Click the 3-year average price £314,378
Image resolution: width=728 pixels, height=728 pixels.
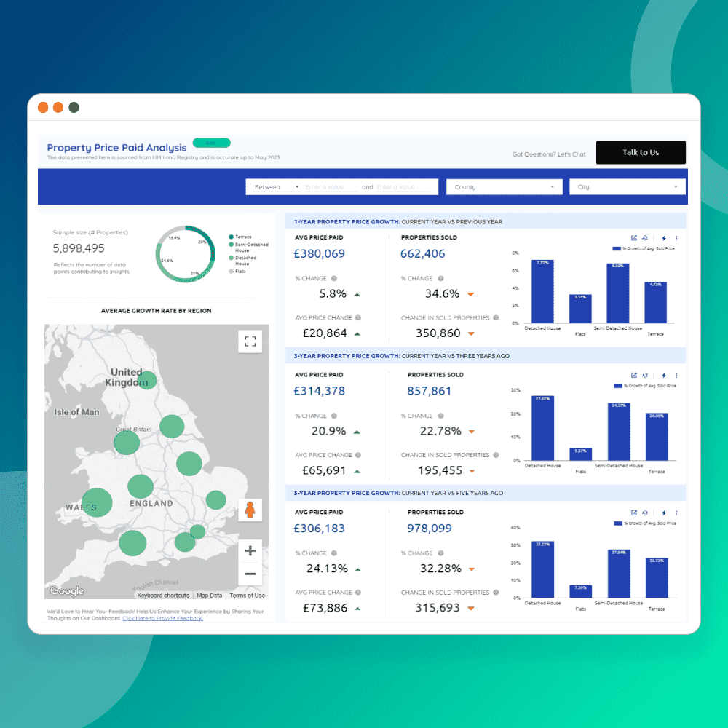320,391
